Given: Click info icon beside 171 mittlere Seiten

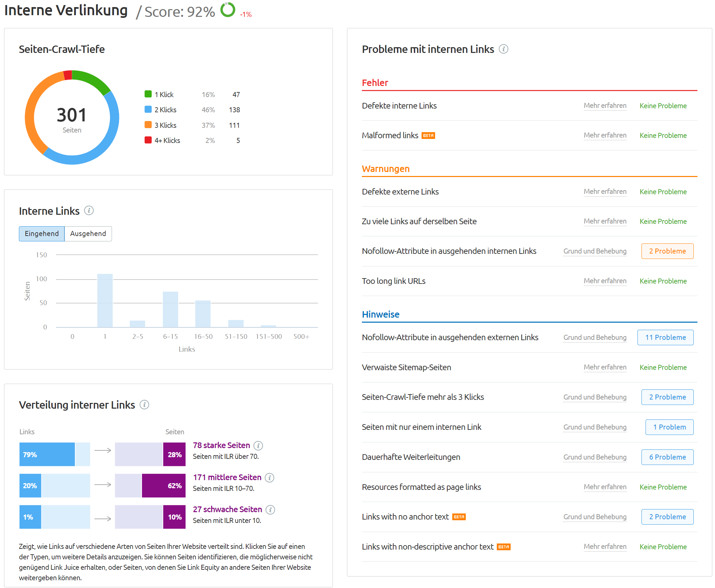Looking at the screenshot, I should pyautogui.click(x=269, y=477).
